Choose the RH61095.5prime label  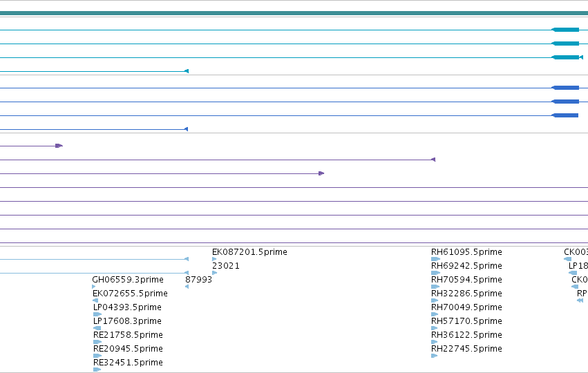[x=466, y=252]
